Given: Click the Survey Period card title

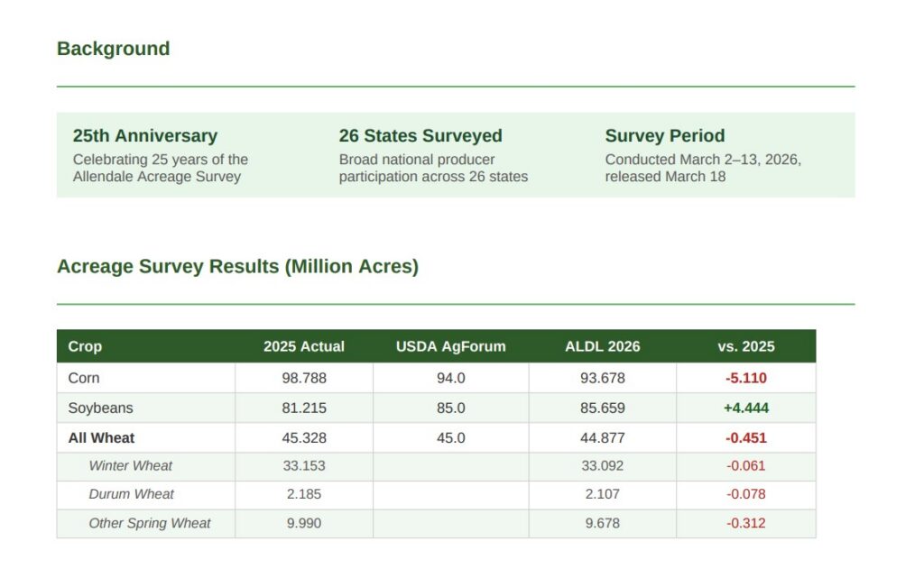Looking at the screenshot, I should click(x=664, y=136).
